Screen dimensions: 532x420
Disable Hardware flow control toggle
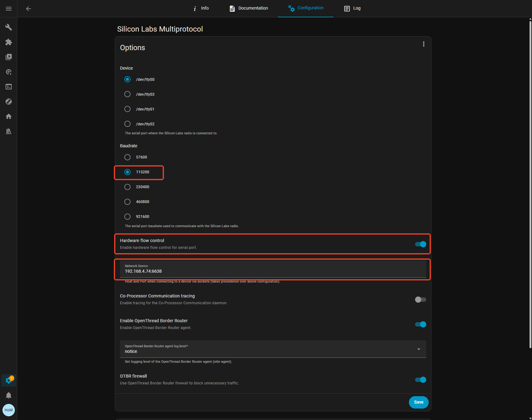(420, 244)
